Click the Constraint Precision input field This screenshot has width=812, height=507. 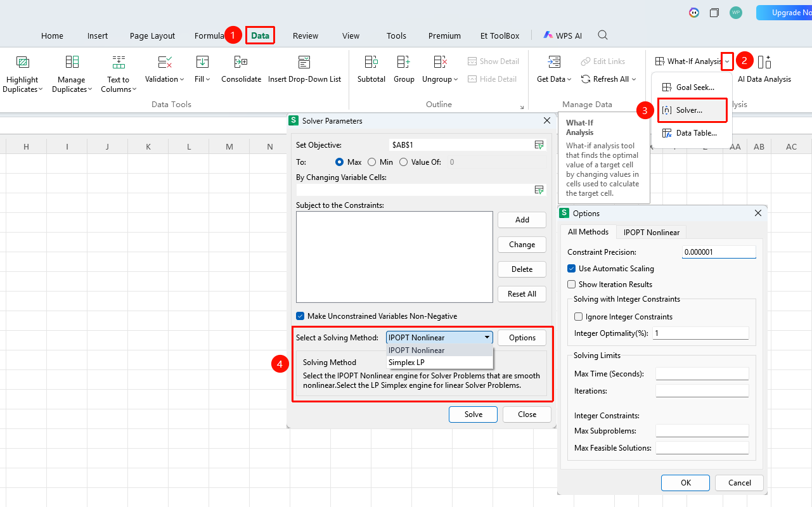click(x=719, y=252)
